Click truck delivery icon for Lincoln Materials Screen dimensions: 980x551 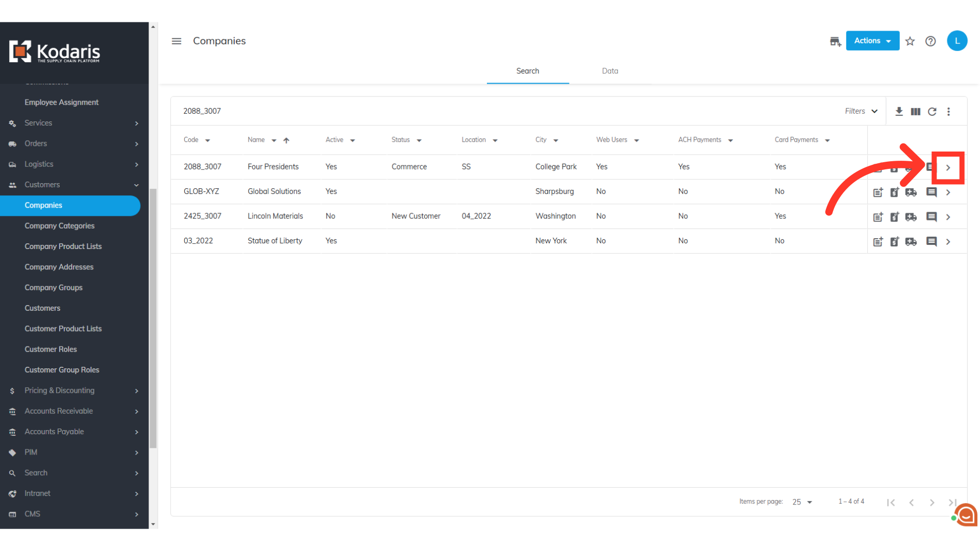pos(911,217)
